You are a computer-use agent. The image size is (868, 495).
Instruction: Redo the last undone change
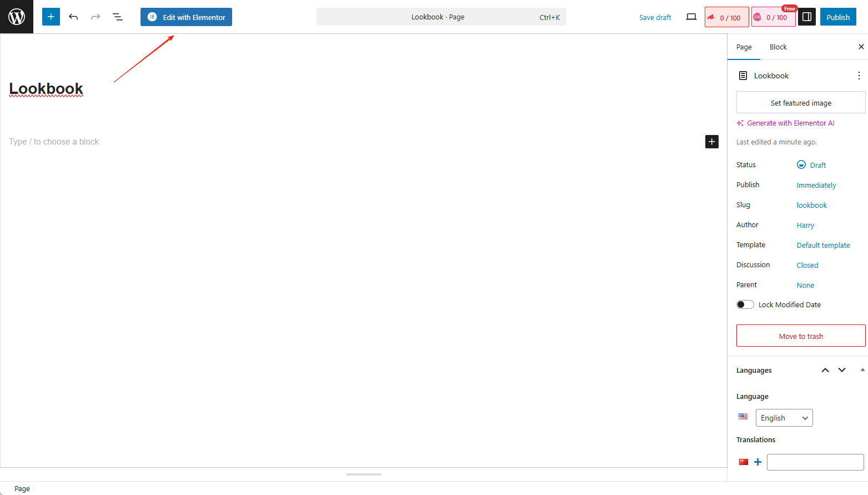point(96,17)
